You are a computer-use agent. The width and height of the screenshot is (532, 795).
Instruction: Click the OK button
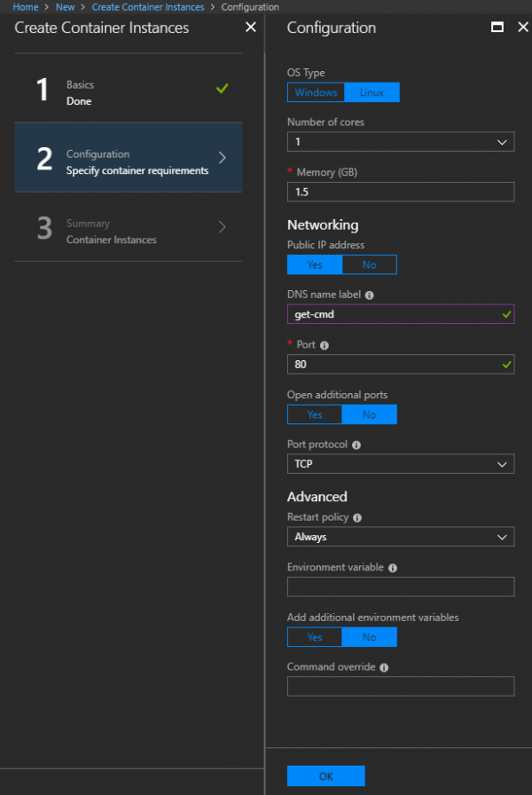[325, 776]
